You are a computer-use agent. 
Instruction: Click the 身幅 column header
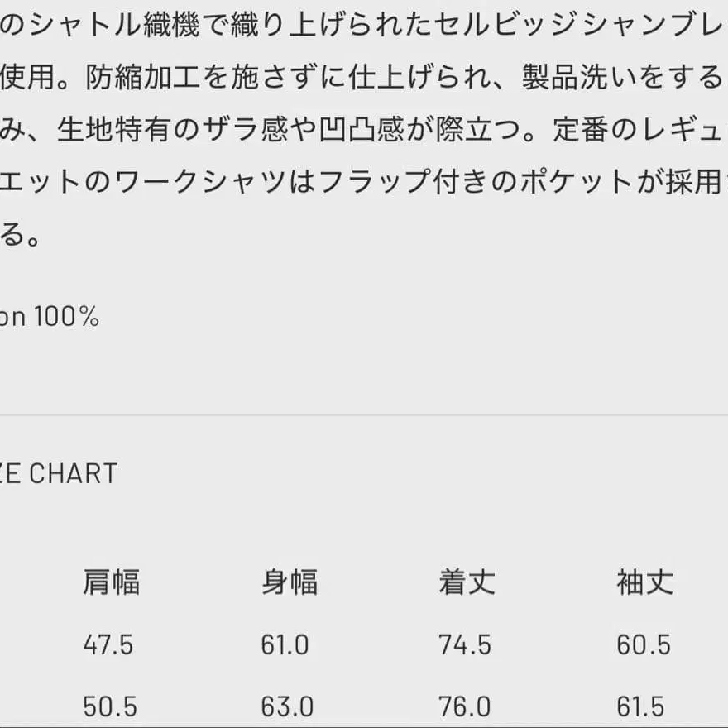289,583
